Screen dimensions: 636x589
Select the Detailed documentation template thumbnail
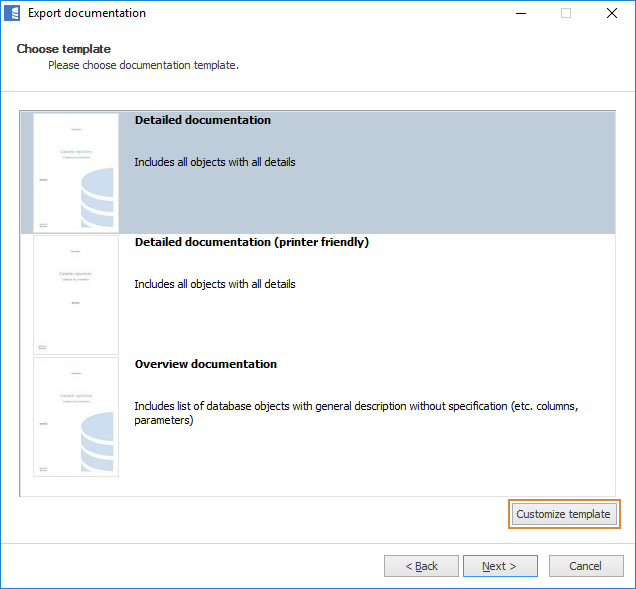pos(76,172)
